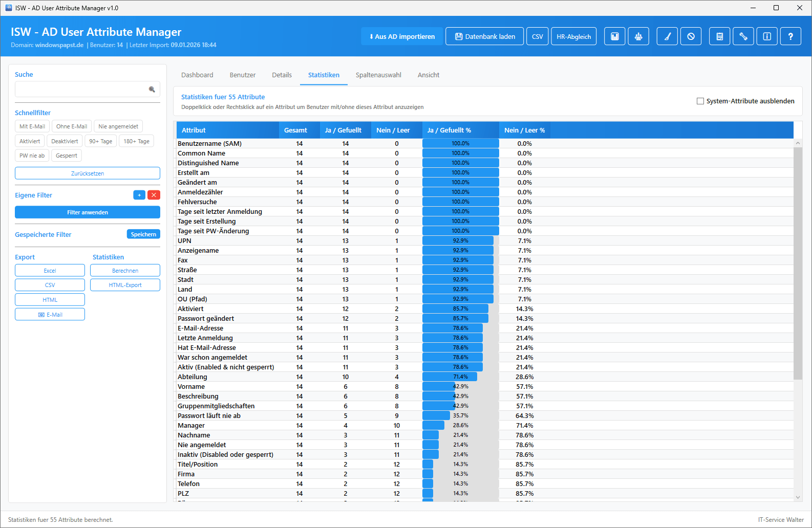Click the info icon in header toolbar
Screen dimensions: 812x528
767,36
